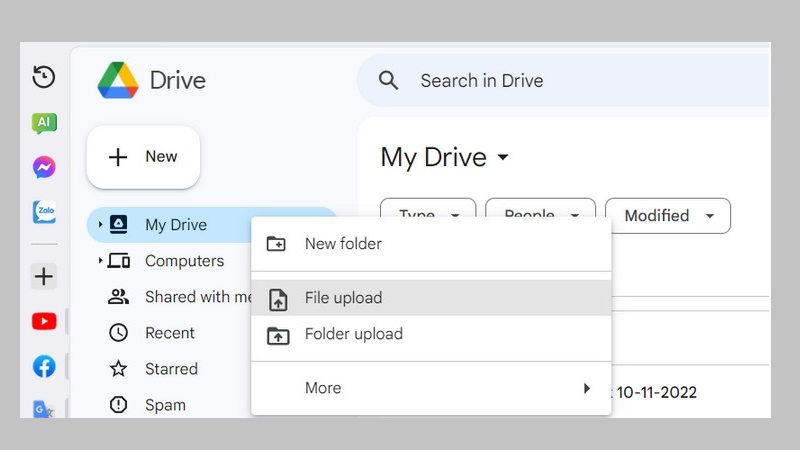This screenshot has width=800, height=450.
Task: Open the AI chat sidebar icon
Action: pyautogui.click(x=44, y=123)
